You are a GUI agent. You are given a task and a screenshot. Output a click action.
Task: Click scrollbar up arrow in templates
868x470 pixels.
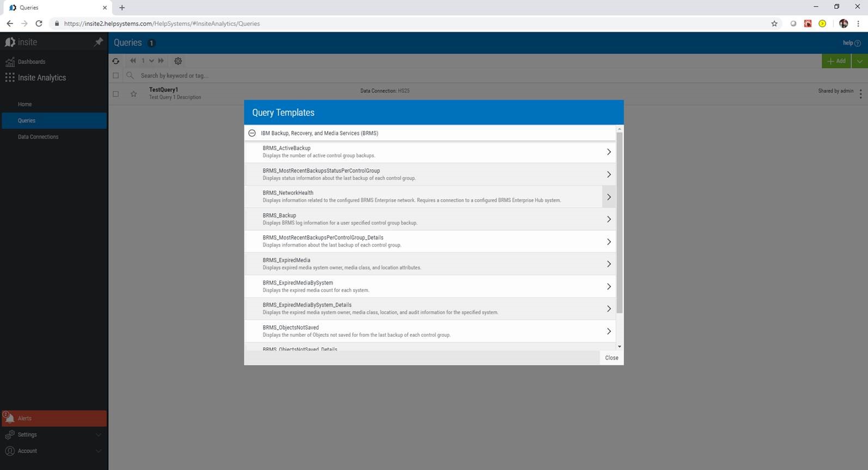click(x=619, y=129)
